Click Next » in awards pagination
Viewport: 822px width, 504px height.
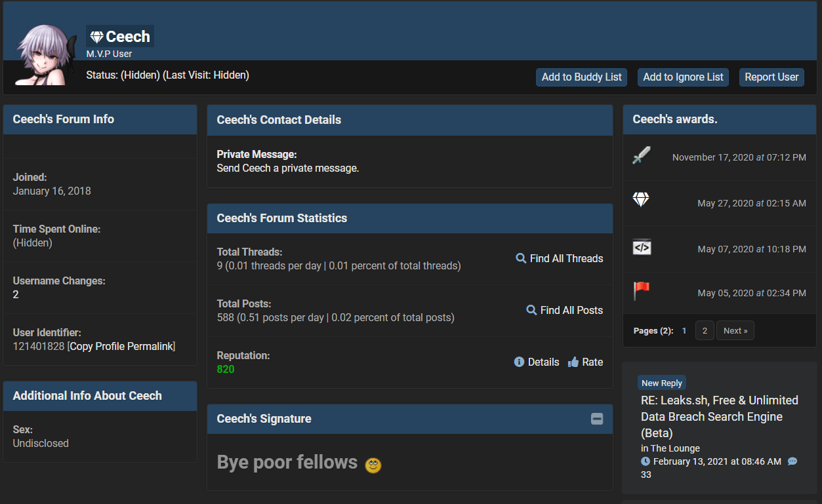tap(735, 330)
